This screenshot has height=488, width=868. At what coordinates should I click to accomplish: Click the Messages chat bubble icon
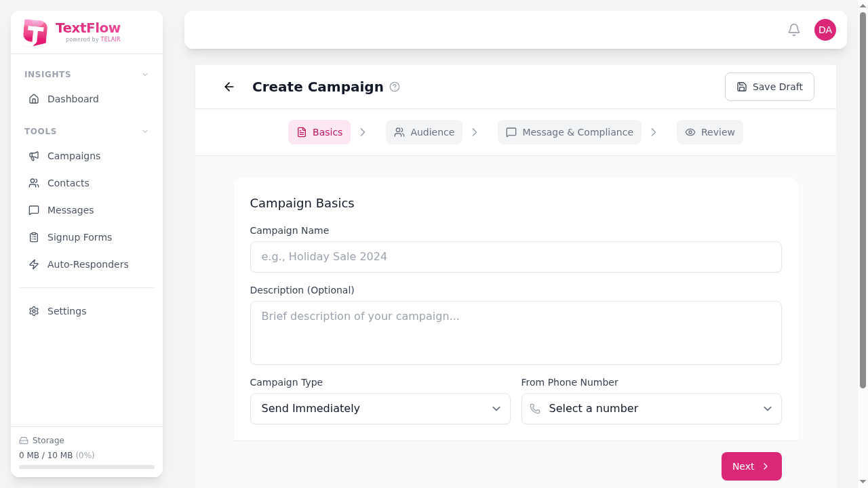pos(34,210)
